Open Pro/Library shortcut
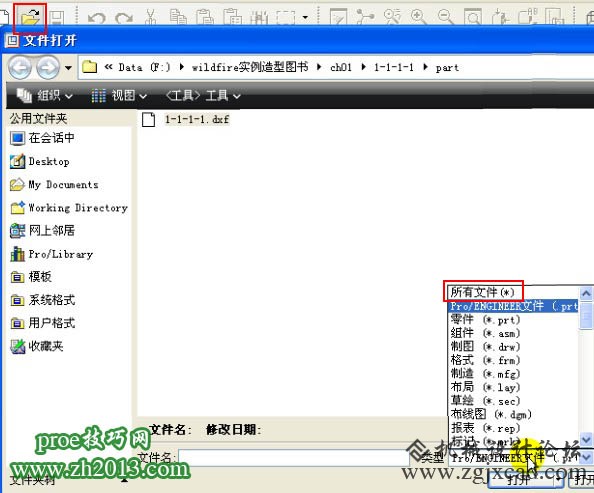Viewport: 594px width, 493px height. click(x=52, y=254)
